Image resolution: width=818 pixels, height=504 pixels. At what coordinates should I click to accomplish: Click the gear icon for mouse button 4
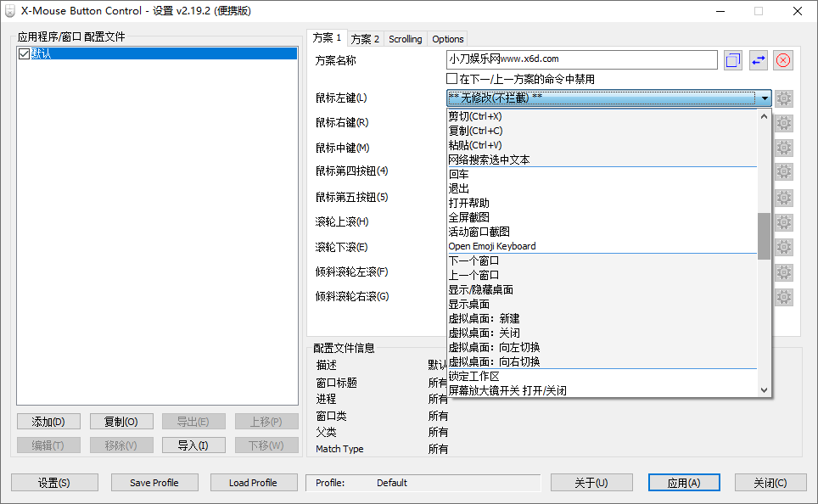782,172
